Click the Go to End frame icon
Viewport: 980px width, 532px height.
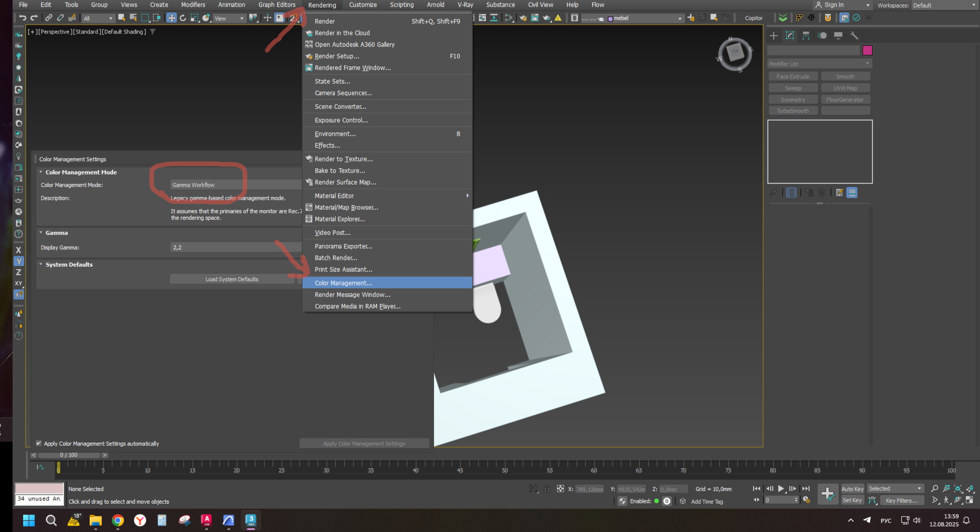click(x=806, y=489)
